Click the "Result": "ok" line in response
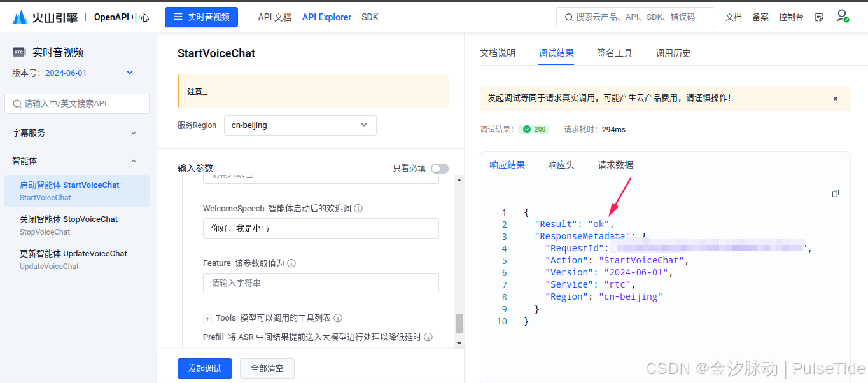 (575, 225)
